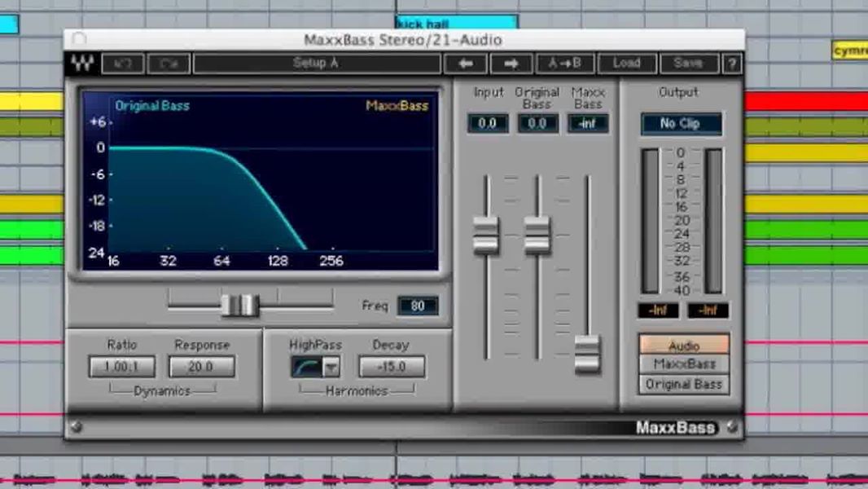Screen dimensions: 868x489
Task: Reset the No Clip indicator
Action: 681,124
